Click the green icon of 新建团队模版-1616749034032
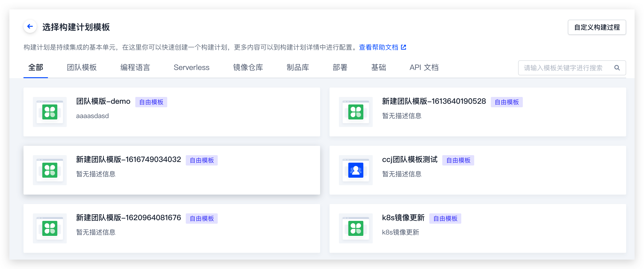 [50, 170]
